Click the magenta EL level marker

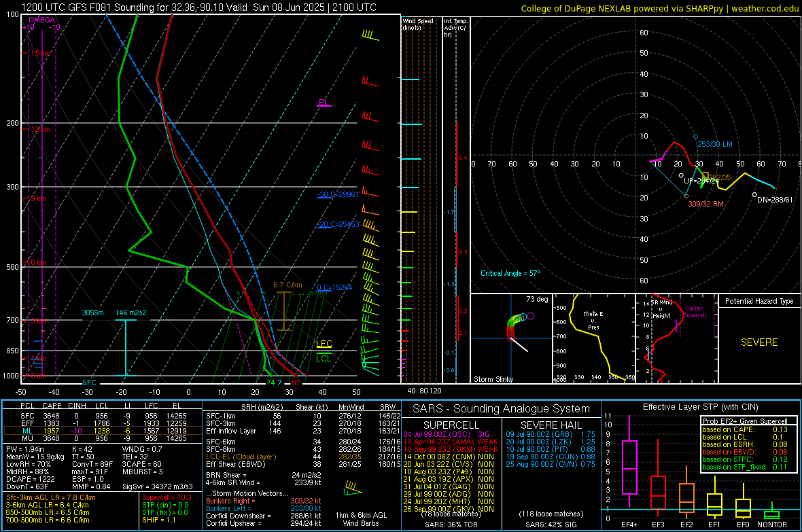(324, 103)
